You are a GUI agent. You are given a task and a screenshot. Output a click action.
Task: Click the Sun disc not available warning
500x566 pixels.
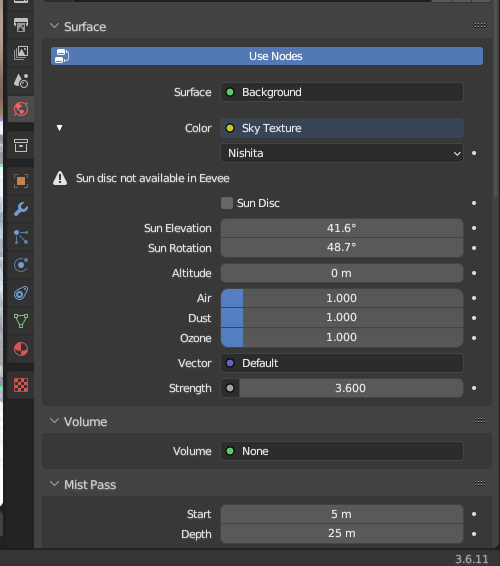[x=142, y=178]
